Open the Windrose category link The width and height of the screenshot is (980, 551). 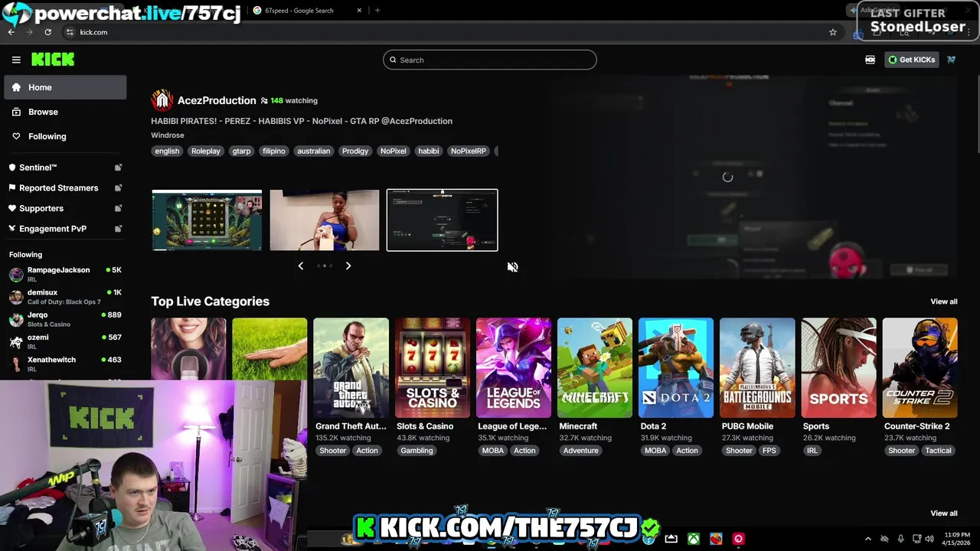point(168,135)
